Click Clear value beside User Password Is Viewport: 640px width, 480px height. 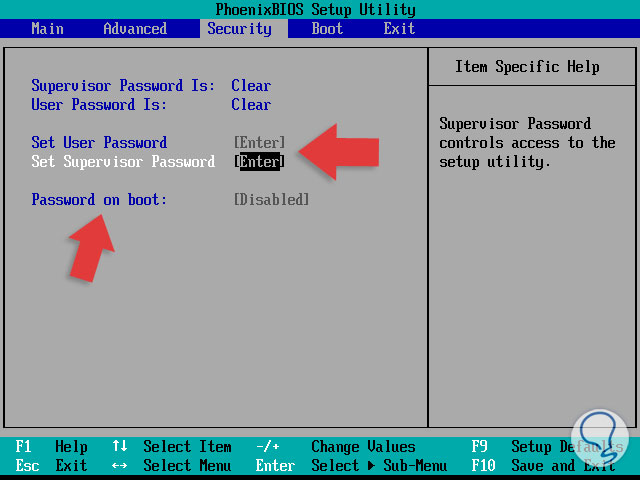tap(251, 104)
